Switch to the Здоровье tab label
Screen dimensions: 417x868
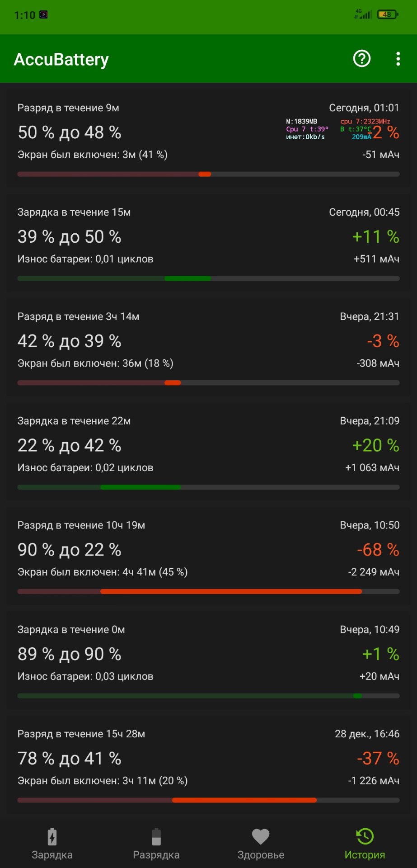[261, 855]
